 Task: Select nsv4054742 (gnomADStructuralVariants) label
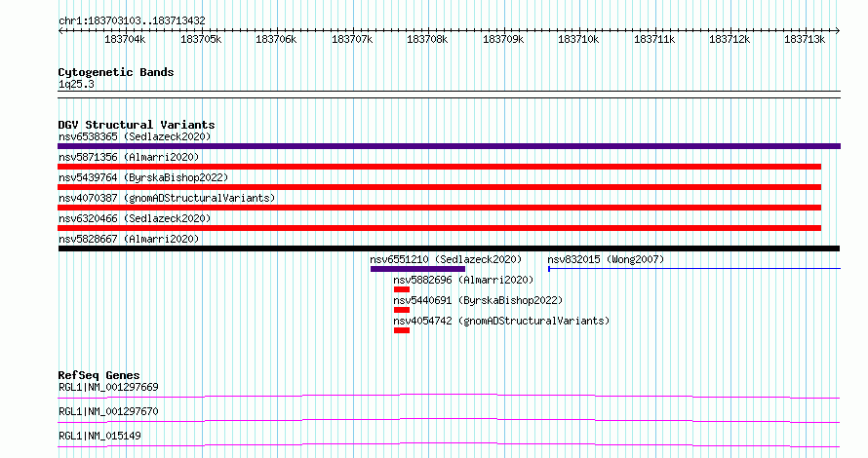pos(501,321)
